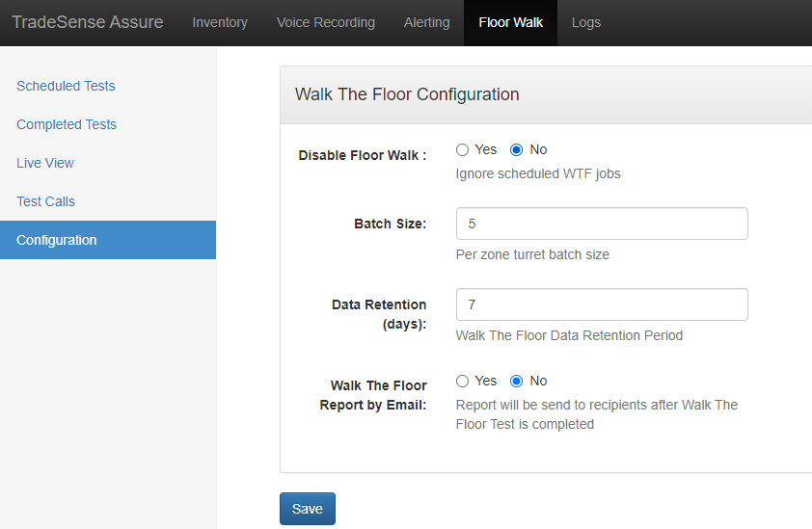The width and height of the screenshot is (812, 529).
Task: Save the floor walk configuration
Action: pyautogui.click(x=308, y=509)
